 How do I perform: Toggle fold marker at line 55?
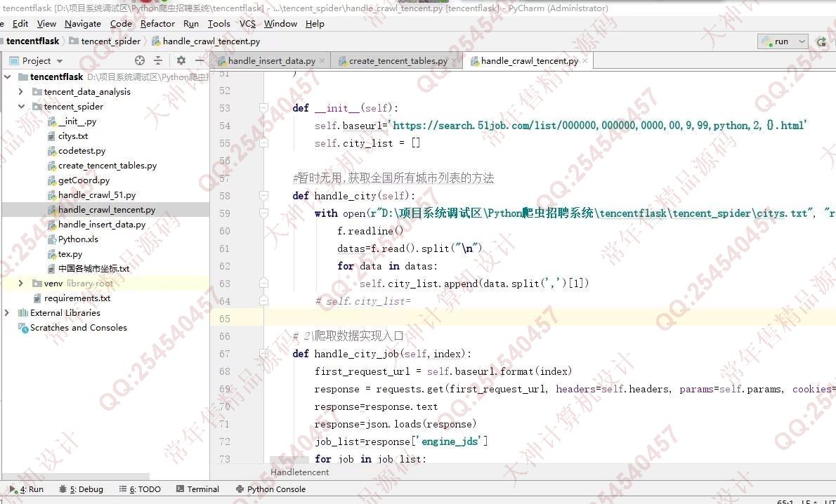(x=263, y=143)
